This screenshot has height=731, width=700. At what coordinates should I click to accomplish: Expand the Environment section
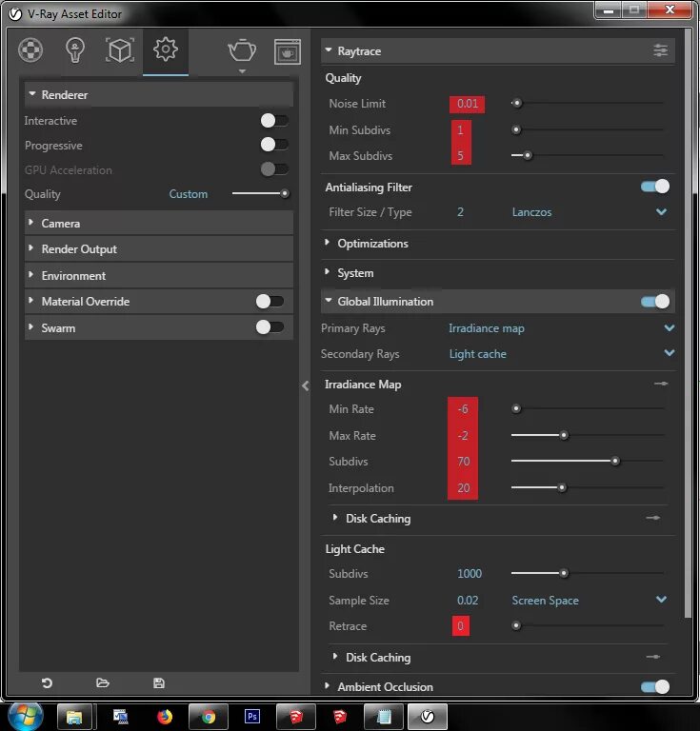[x=158, y=275]
